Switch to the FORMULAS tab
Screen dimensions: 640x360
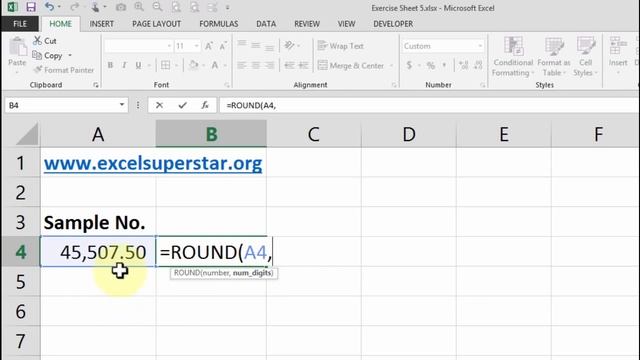click(x=218, y=24)
